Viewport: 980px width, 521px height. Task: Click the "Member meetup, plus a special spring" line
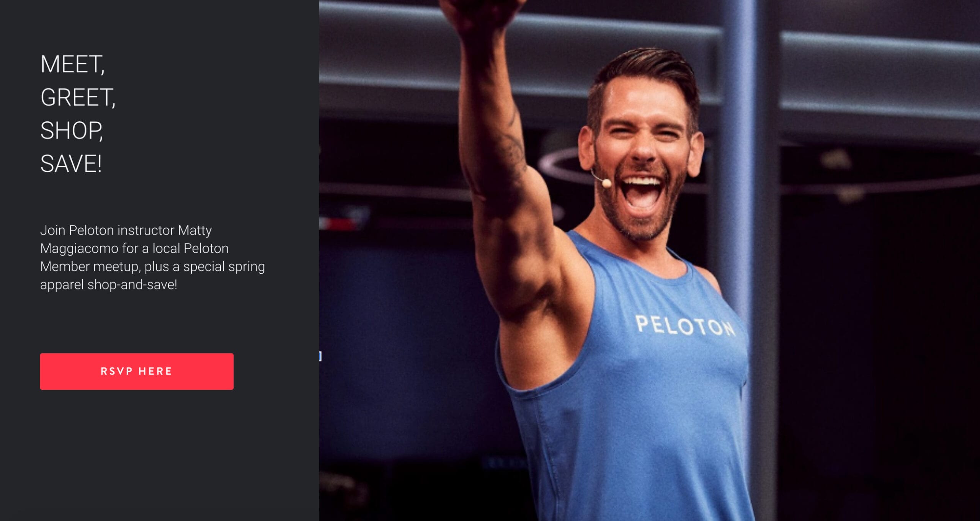coord(152,266)
